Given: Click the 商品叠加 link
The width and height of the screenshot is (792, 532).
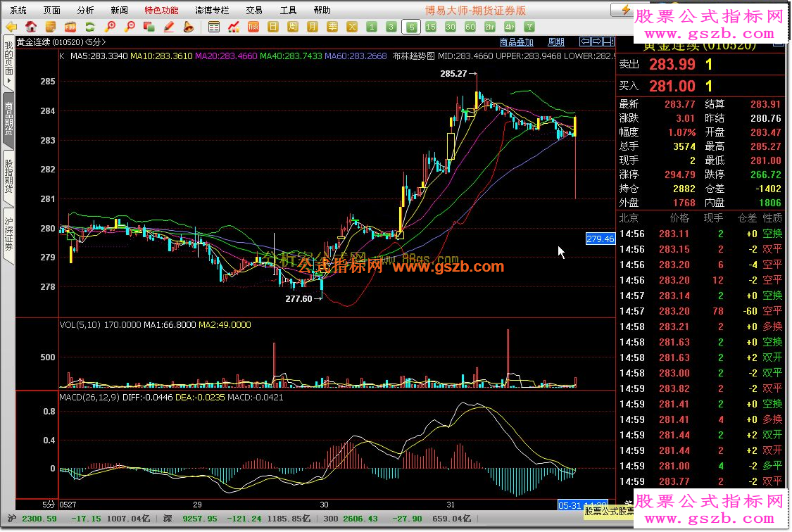Looking at the screenshot, I should (516, 42).
